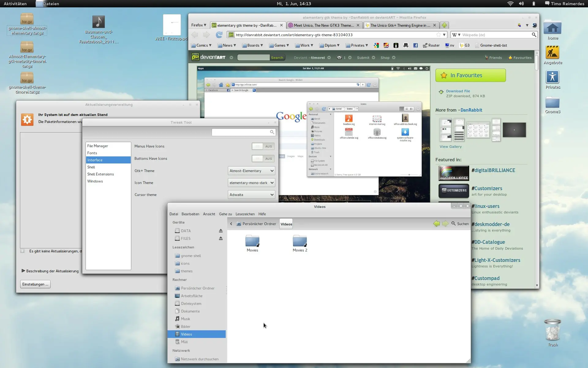This screenshot has height=368, width=588.
Task: Open the #Customizers group link
Action: 487,188
